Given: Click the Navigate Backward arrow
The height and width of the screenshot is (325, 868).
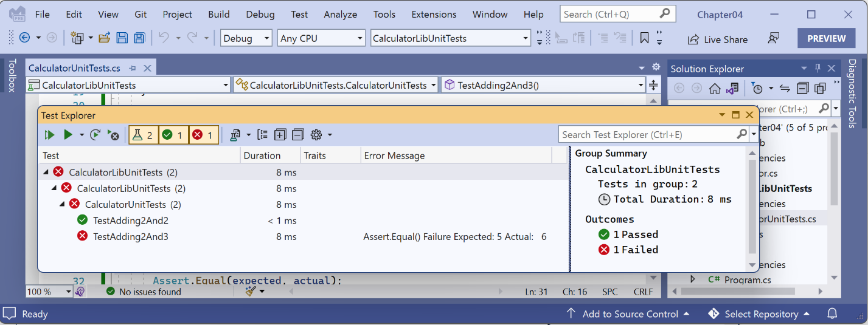Looking at the screenshot, I should click(25, 38).
